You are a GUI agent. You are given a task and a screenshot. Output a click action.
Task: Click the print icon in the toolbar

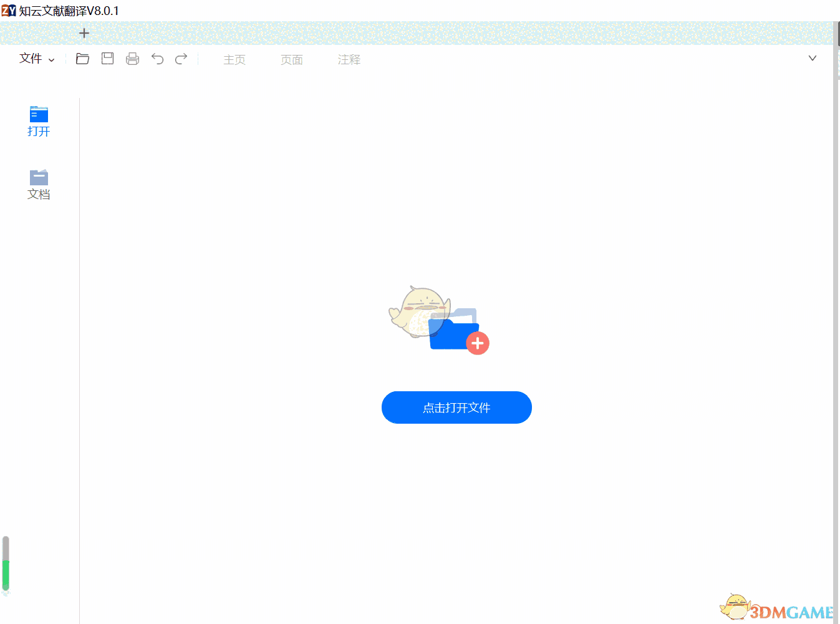click(x=132, y=58)
